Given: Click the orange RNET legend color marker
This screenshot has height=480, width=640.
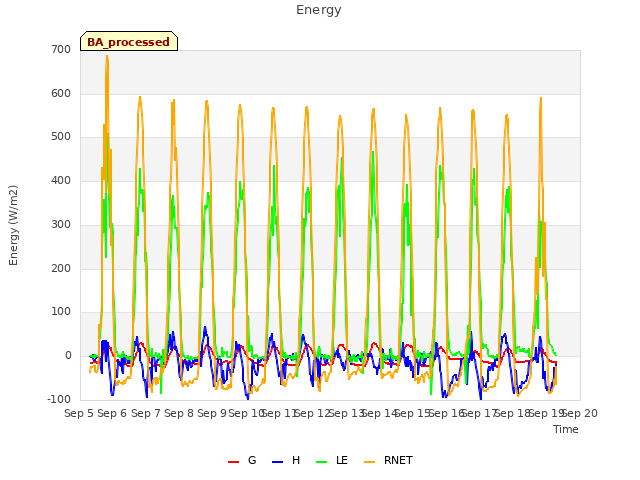Looking at the screenshot, I should coord(369,462).
